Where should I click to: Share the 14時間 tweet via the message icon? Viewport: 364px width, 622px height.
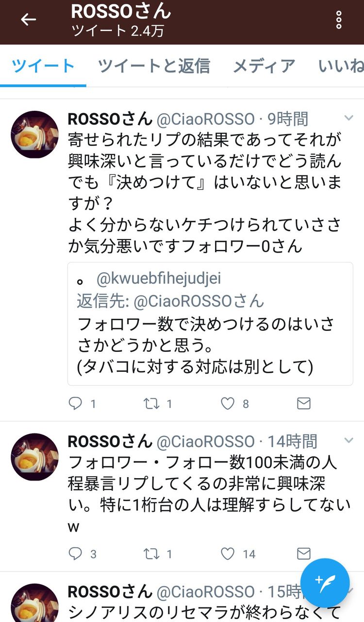(x=304, y=553)
